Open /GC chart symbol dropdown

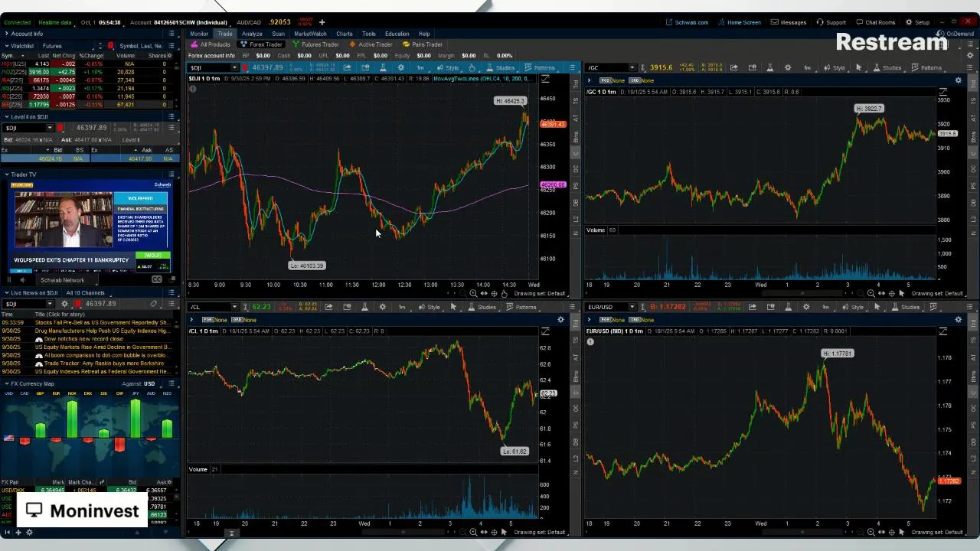[x=632, y=68]
